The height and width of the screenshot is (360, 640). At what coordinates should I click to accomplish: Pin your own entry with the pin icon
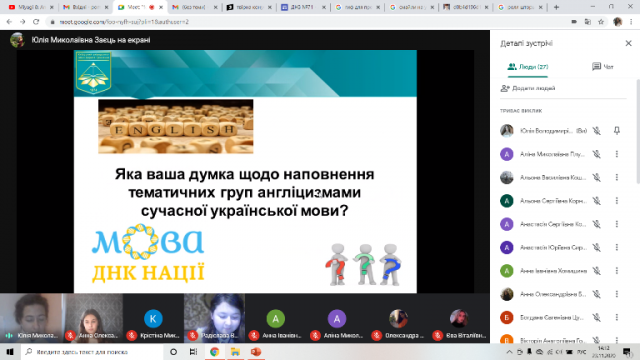point(617,131)
